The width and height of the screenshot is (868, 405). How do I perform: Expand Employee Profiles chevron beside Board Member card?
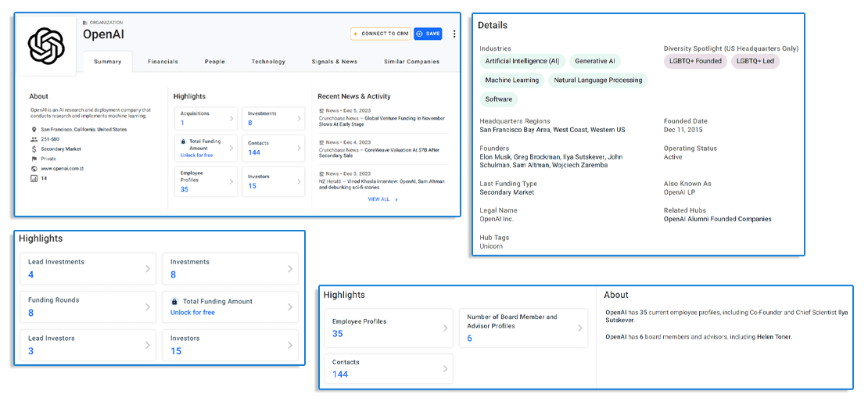[x=444, y=328]
